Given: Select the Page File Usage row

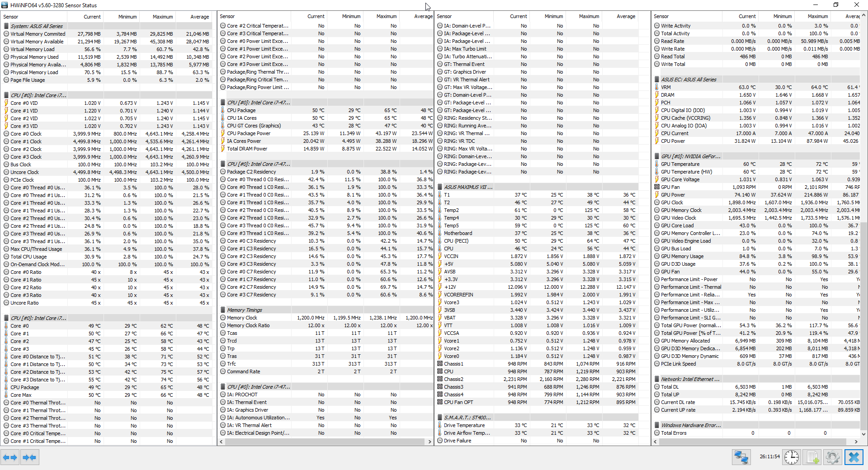Looking at the screenshot, I should point(28,80).
